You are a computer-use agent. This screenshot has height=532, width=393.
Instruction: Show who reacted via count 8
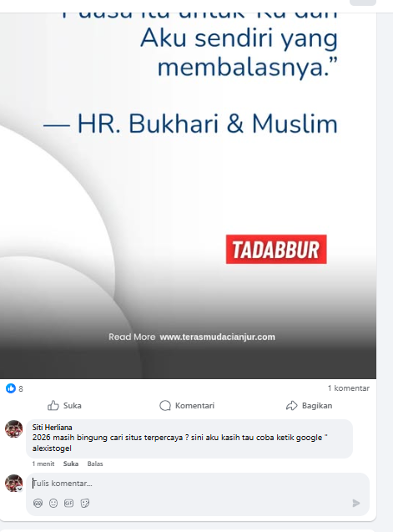[x=21, y=389]
